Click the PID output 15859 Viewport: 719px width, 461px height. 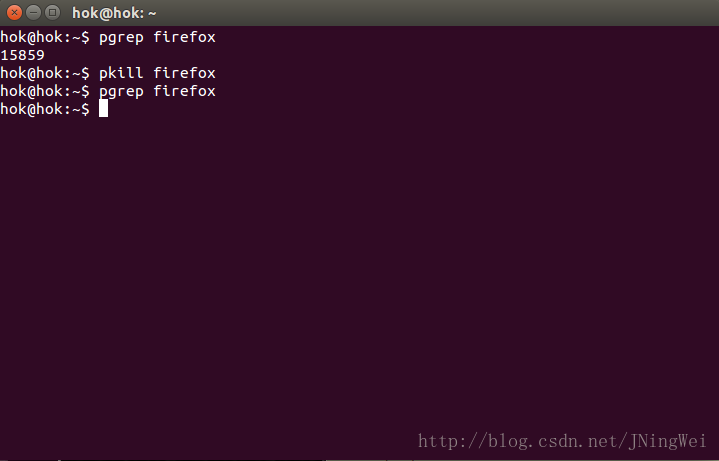[22, 55]
